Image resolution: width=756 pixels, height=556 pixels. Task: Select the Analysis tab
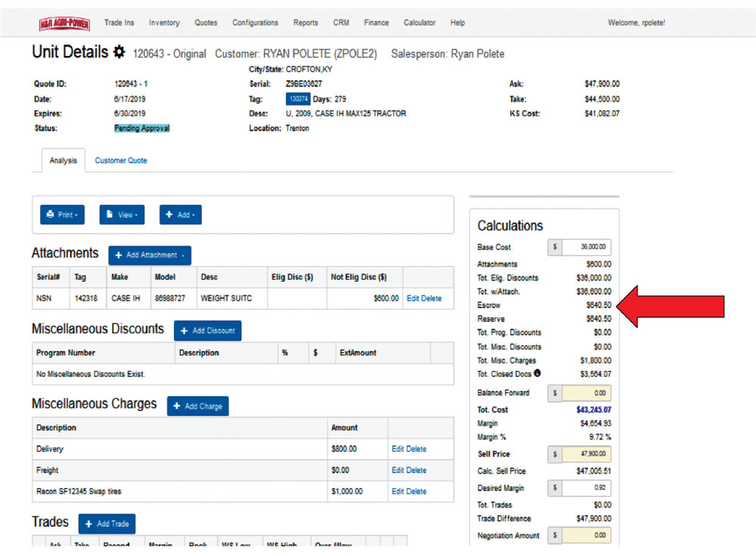(64, 160)
